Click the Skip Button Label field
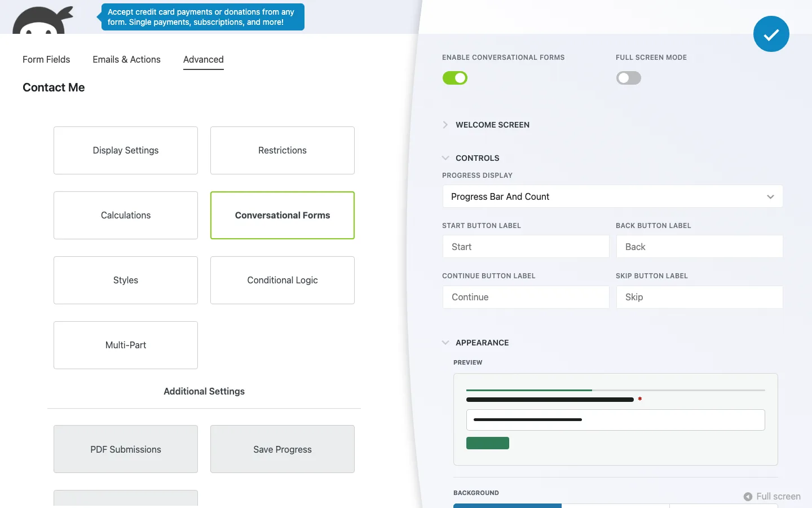 coord(699,297)
